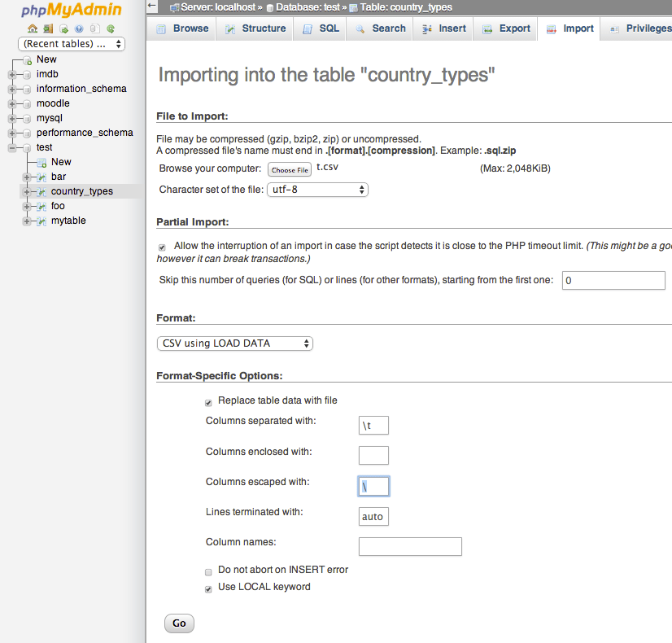Open the SQL query window icon
Screen dimensions: 672x643
(63, 28)
